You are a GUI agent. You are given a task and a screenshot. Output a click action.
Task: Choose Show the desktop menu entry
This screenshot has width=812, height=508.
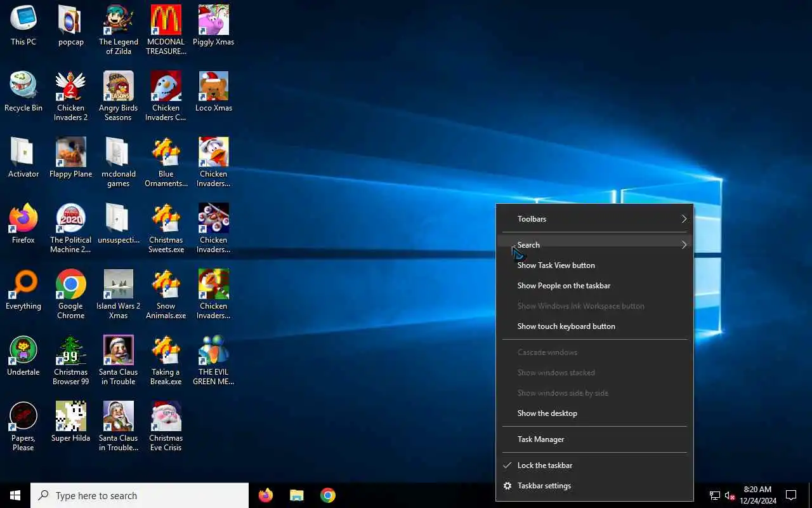tap(594, 413)
